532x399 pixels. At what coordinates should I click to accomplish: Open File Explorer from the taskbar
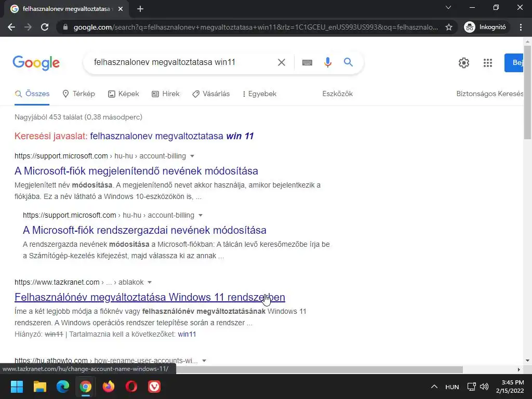39,387
